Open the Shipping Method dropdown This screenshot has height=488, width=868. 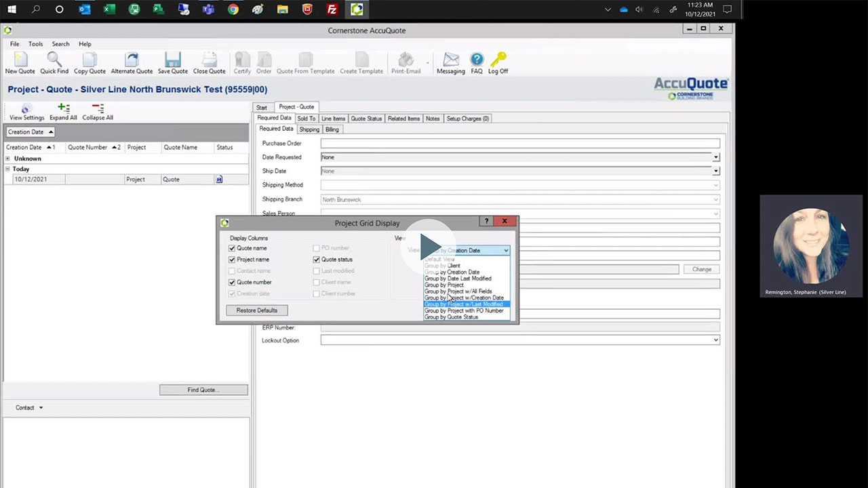[716, 185]
